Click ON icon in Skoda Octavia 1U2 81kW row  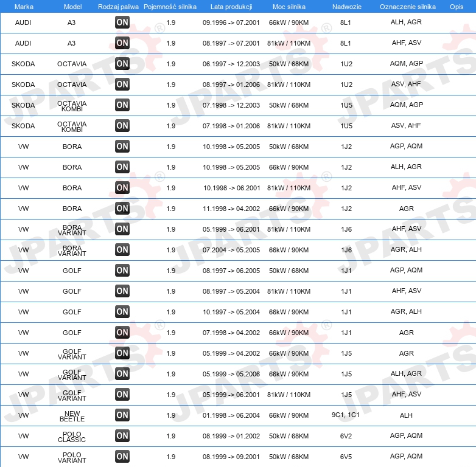[122, 84]
